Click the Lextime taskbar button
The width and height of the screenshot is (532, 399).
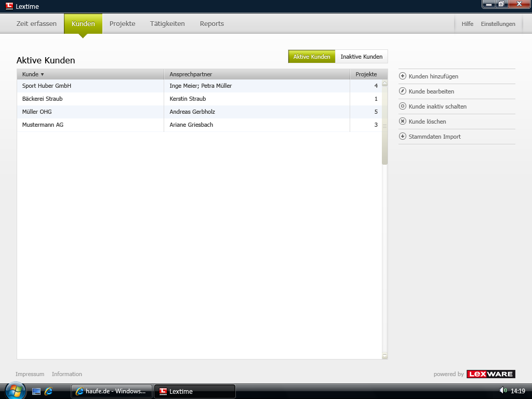point(195,391)
